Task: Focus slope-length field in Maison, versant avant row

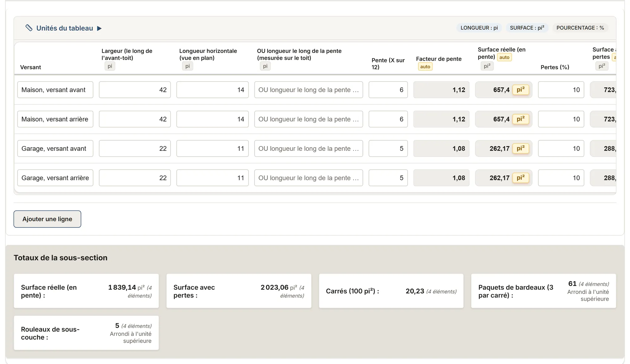Action: 309,90
